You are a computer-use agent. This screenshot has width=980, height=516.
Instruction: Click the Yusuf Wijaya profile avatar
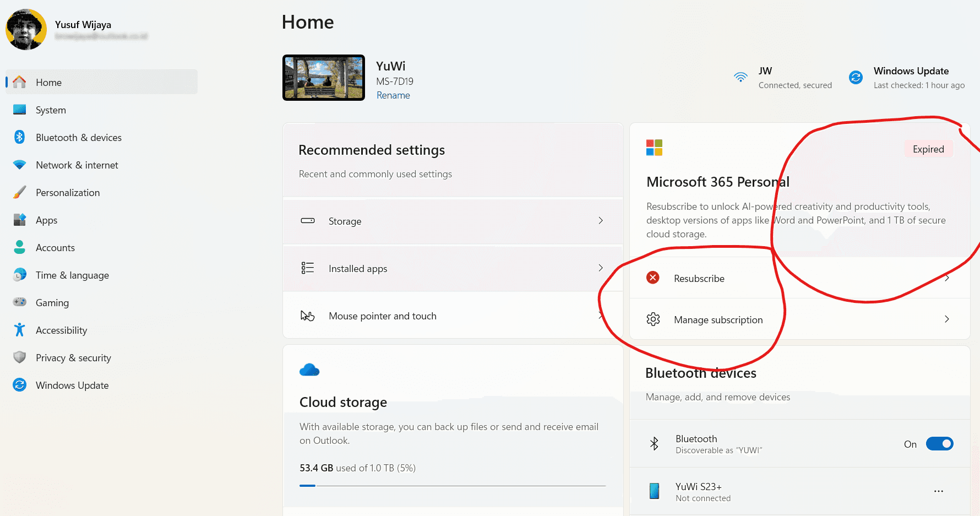[x=26, y=29]
